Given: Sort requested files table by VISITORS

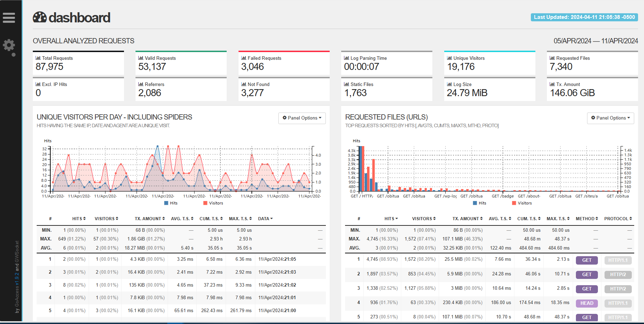Looking at the screenshot, I should pyautogui.click(x=424, y=219).
